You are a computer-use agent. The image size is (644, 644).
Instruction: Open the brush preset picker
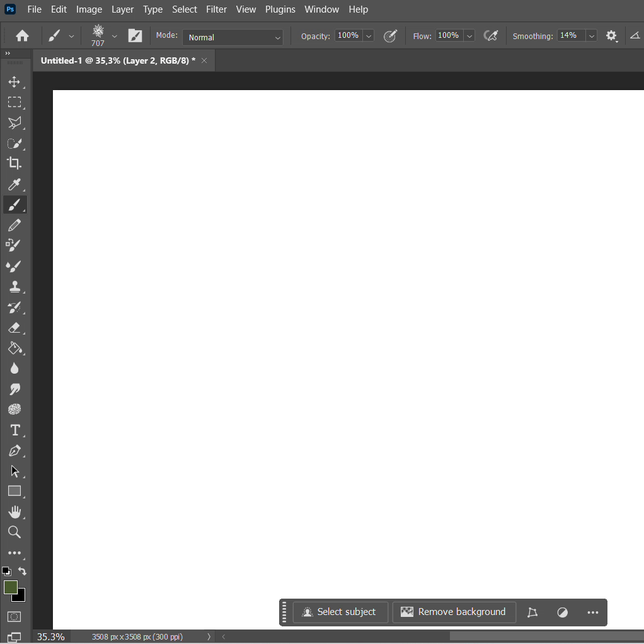(x=101, y=35)
